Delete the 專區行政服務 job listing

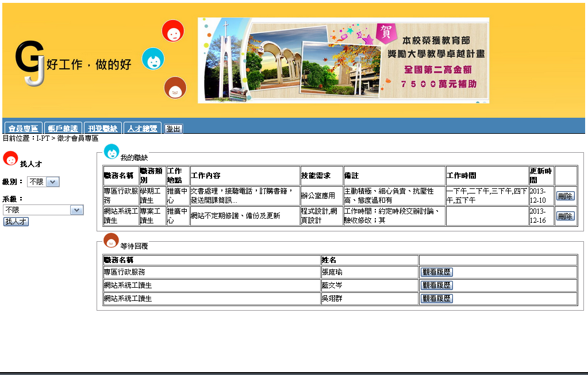(565, 196)
